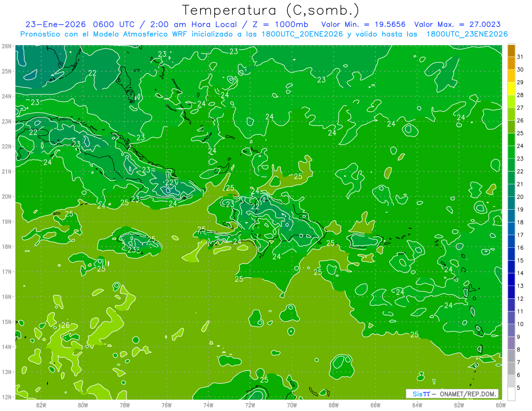This screenshot has height=411, width=532.
Task: Click the latitude axis label "25N"
Action: click(x=6, y=71)
